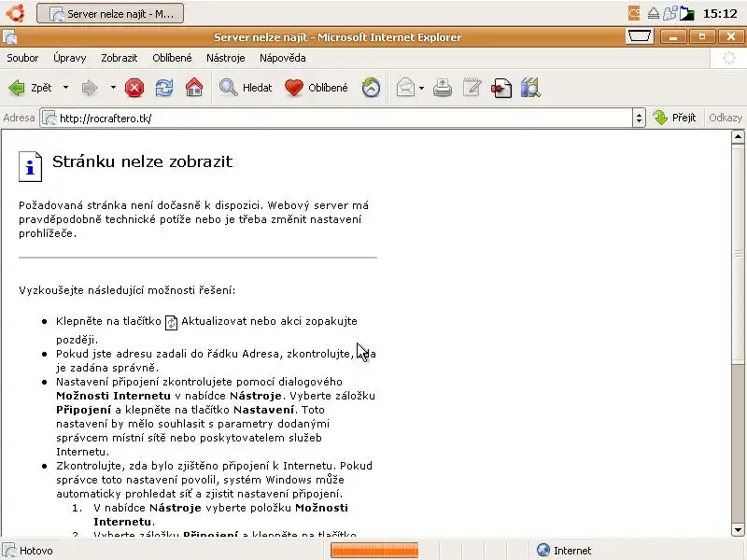The width and height of the screenshot is (747, 560).
Task: Click the red Stop loading icon
Action: (134, 88)
